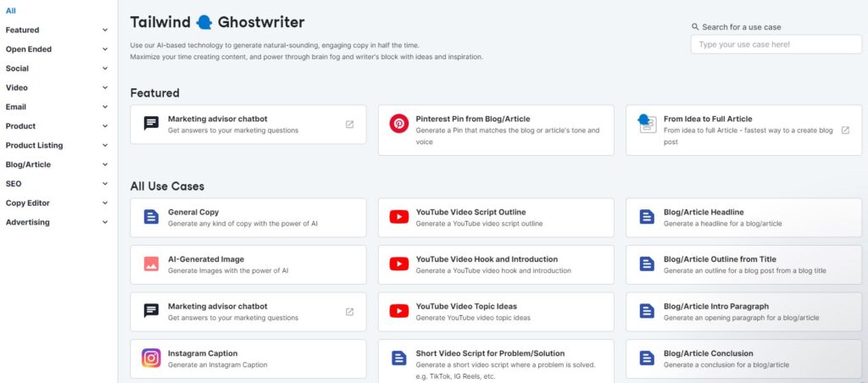Open YouTube Video Topic Ideas use case
The image size is (868, 383).
pyautogui.click(x=496, y=312)
